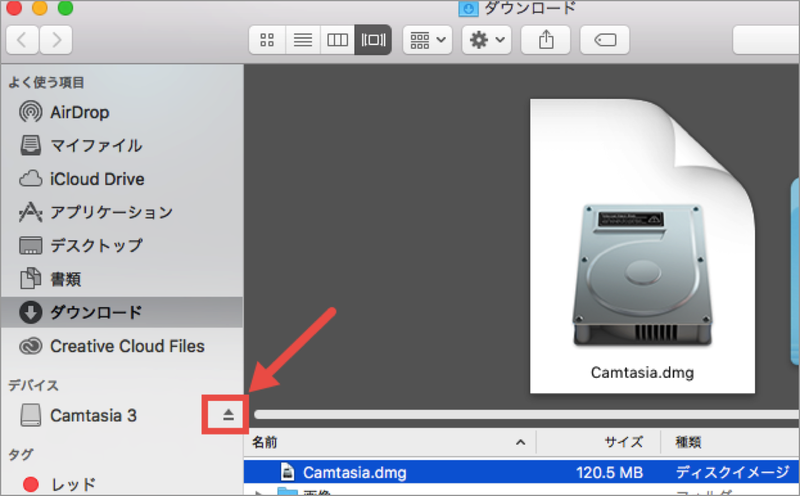Click the Camtasia.dmg file icon in list

[288, 472]
